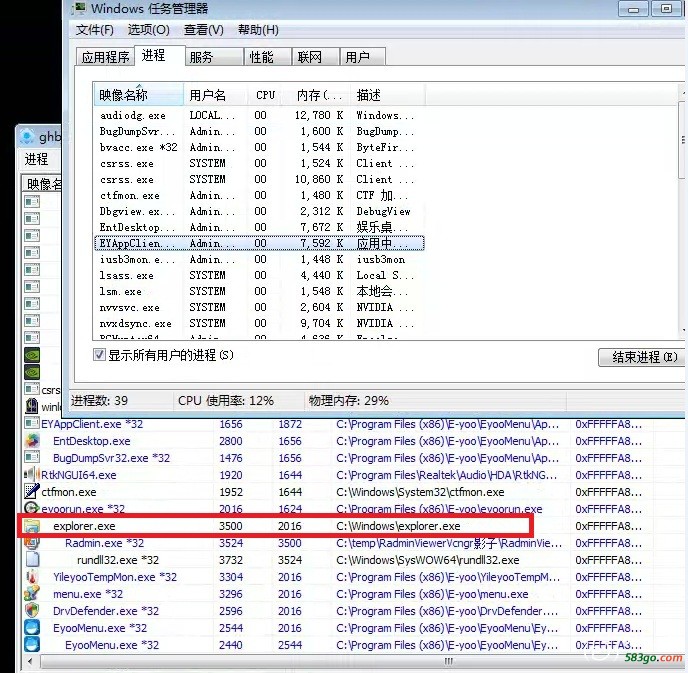688x673 pixels.
Task: Click the csrs process icon in background window
Action: coord(32,389)
